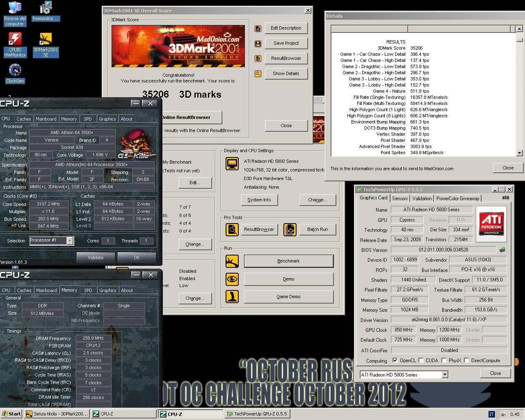Enable PhysX checkbox in GPU-Z

pyautogui.click(x=444, y=361)
